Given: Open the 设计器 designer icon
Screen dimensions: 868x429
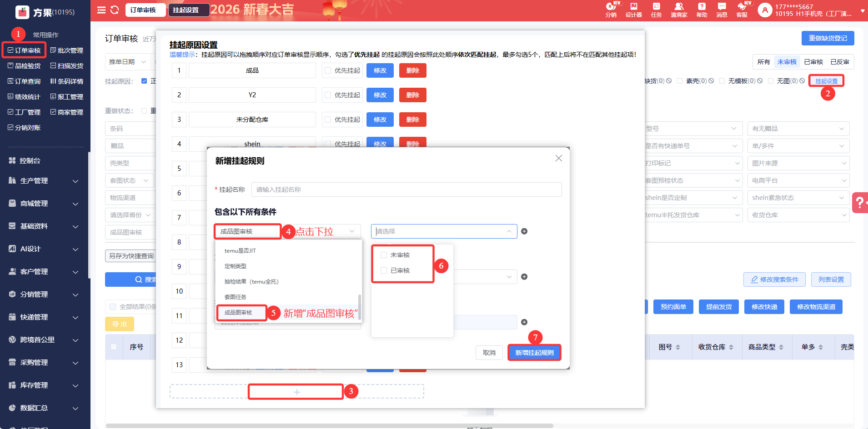Looking at the screenshot, I should [633, 10].
